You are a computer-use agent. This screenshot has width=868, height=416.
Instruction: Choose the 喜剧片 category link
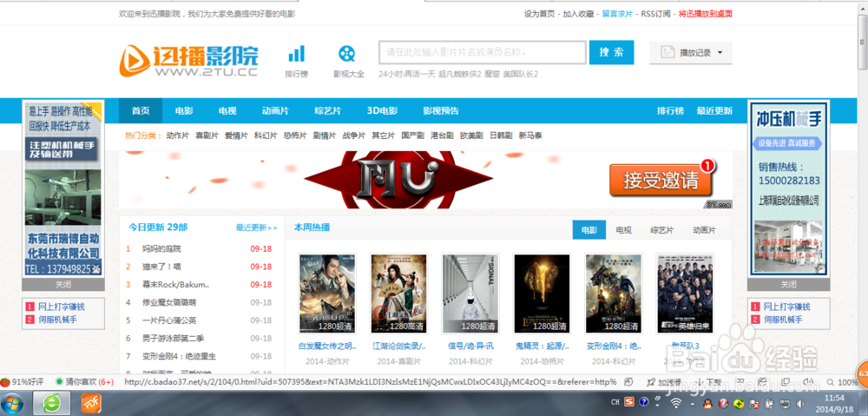[207, 135]
